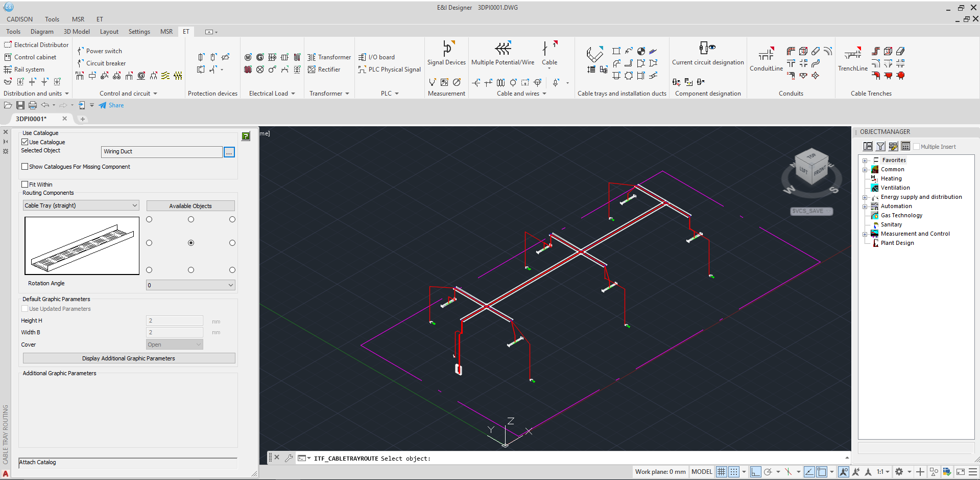
Task: Close the 3DPI0001 drawing tab
Action: 65,119
